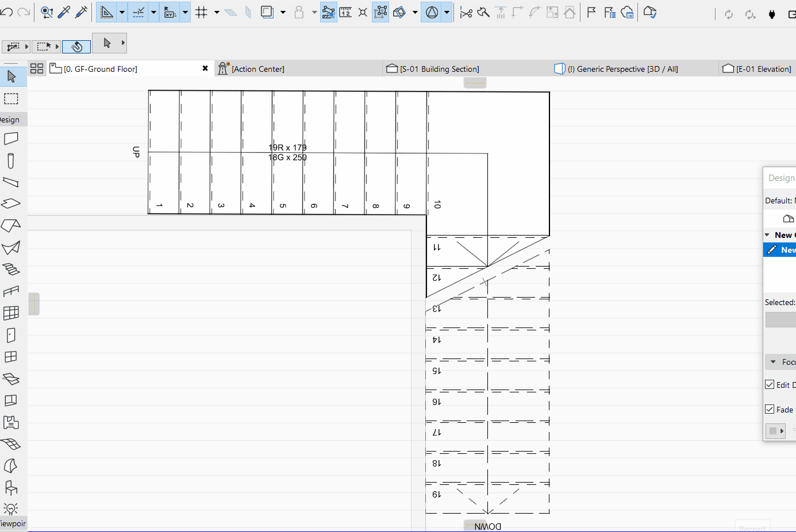Select the Wall tool in the toolbox
Screen dimensions: 796x532
[x=11, y=138]
